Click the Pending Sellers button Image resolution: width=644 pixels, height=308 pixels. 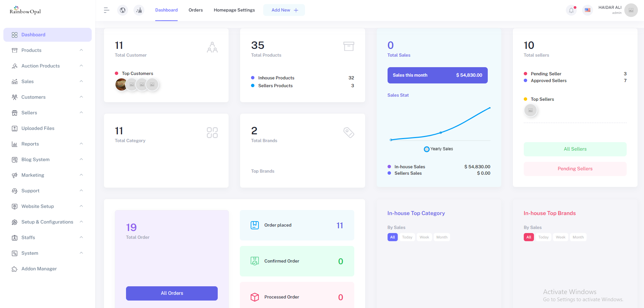coord(575,169)
